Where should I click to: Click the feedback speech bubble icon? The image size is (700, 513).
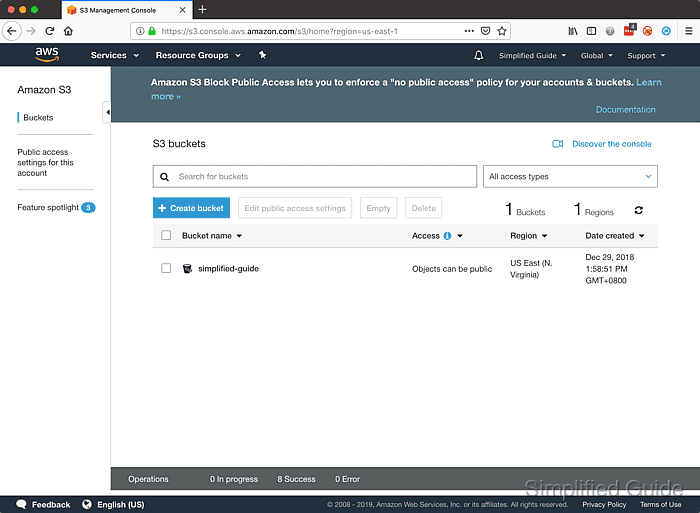21,504
